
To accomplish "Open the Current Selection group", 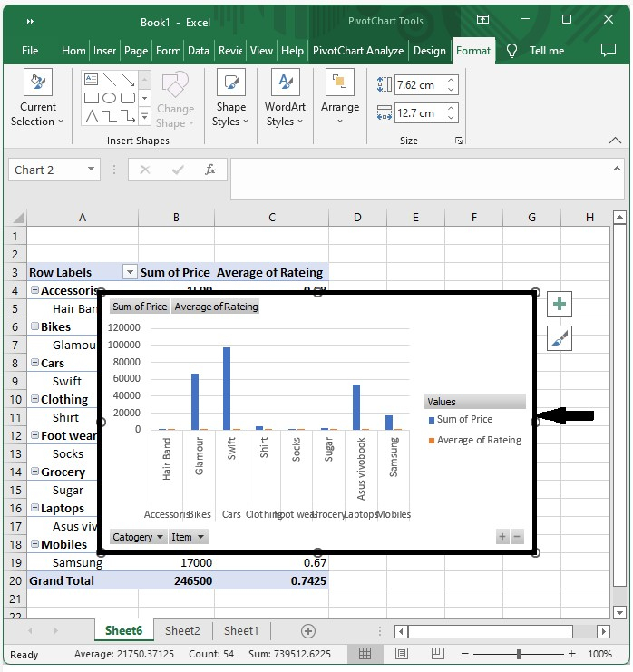I will coord(37,98).
